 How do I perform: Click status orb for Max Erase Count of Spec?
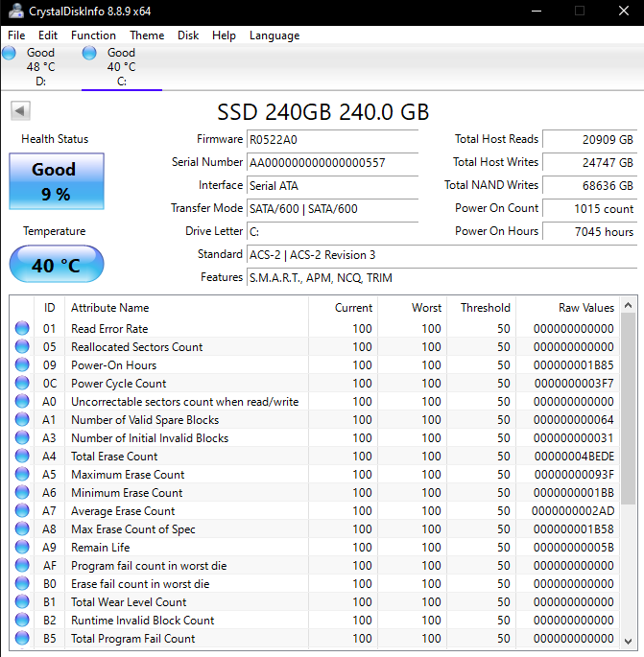click(22, 528)
